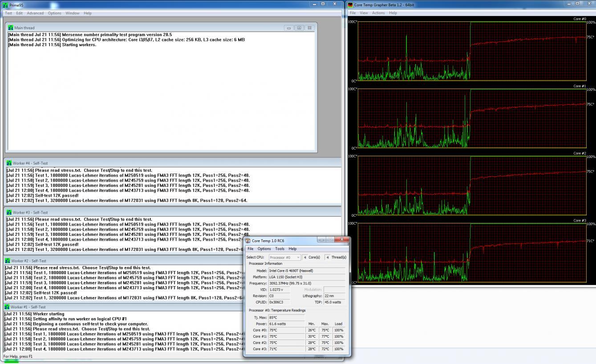
Task: Open the File menu in Core Temp window
Action: pyautogui.click(x=251, y=249)
